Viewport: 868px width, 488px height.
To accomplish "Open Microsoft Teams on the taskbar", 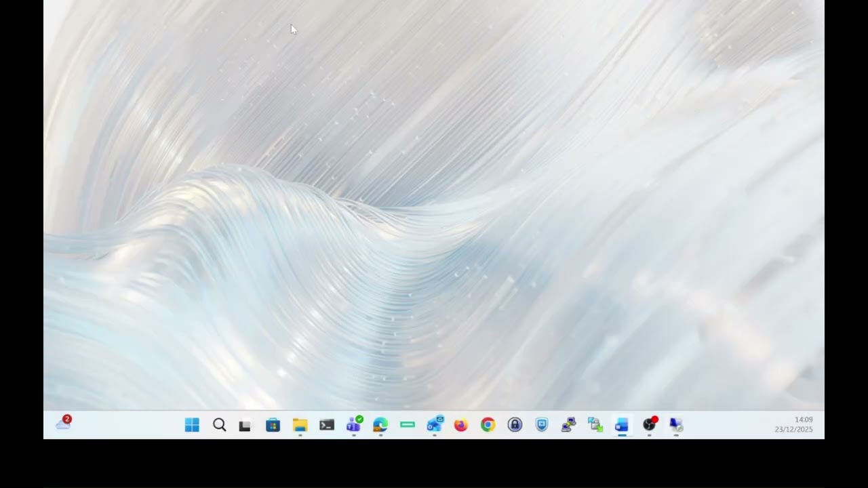I will 354,424.
